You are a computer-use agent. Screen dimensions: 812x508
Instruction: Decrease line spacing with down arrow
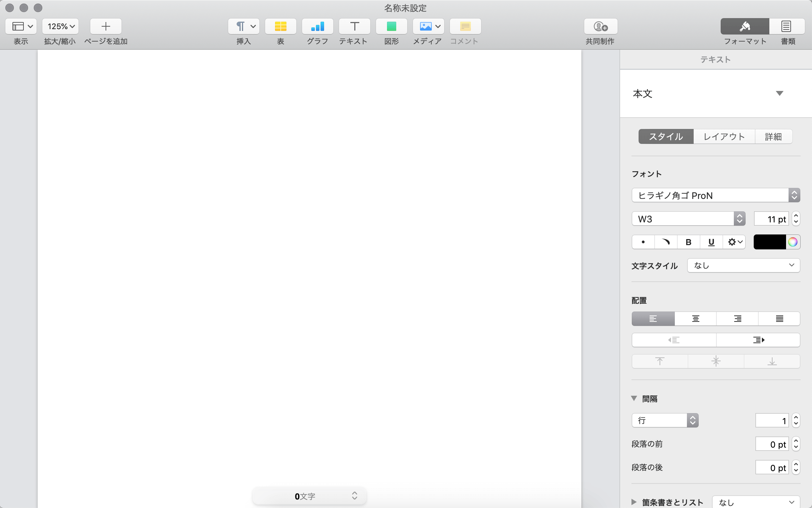(796, 424)
